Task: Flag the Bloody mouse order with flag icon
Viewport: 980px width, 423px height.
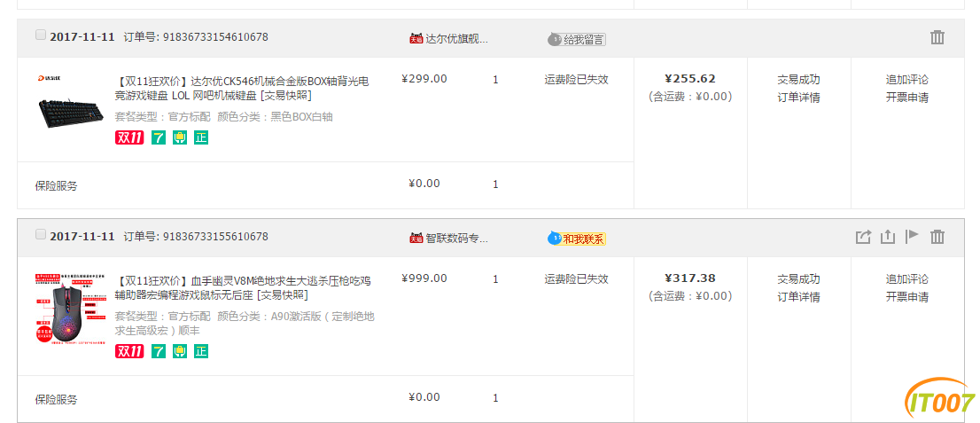Action: point(913,237)
